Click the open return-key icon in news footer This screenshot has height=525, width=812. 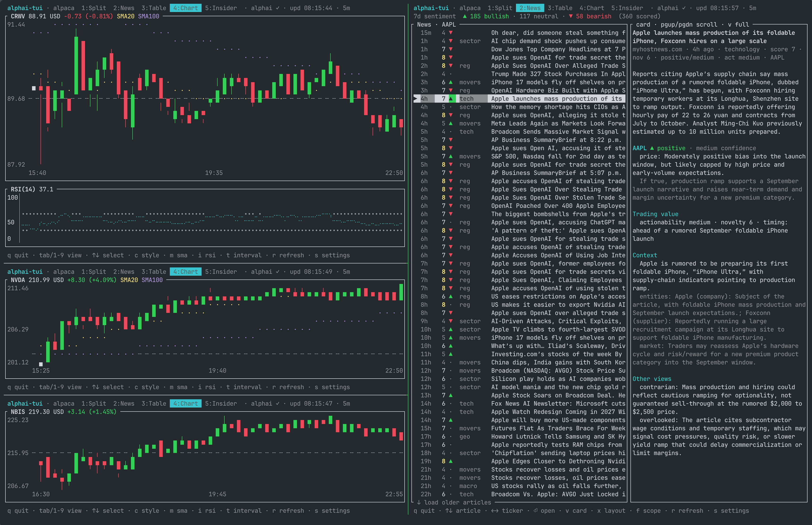pyautogui.click(x=536, y=511)
